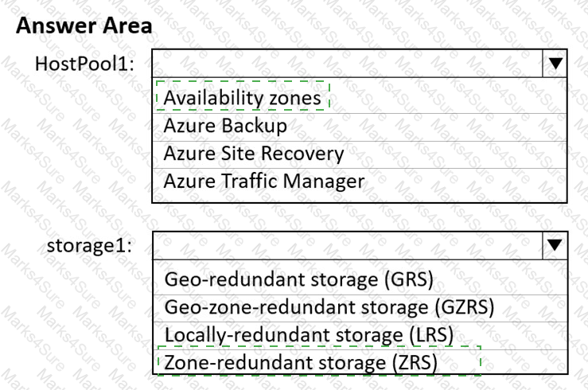Image resolution: width=588 pixels, height=390 pixels.
Task: Click the HostPool1 label text
Action: pyautogui.click(x=85, y=63)
